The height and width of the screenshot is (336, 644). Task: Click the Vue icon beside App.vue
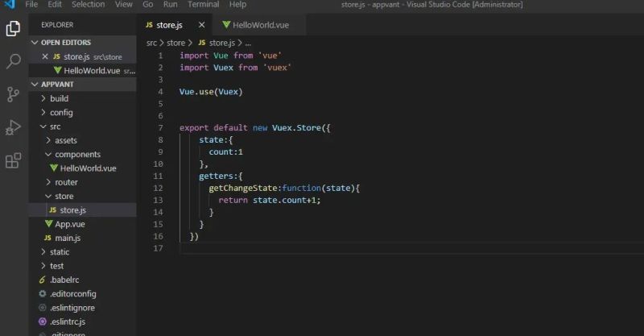pyautogui.click(x=49, y=224)
